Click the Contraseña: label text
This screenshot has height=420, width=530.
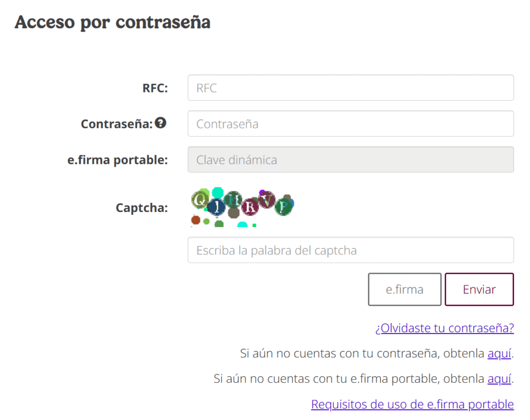(x=116, y=124)
